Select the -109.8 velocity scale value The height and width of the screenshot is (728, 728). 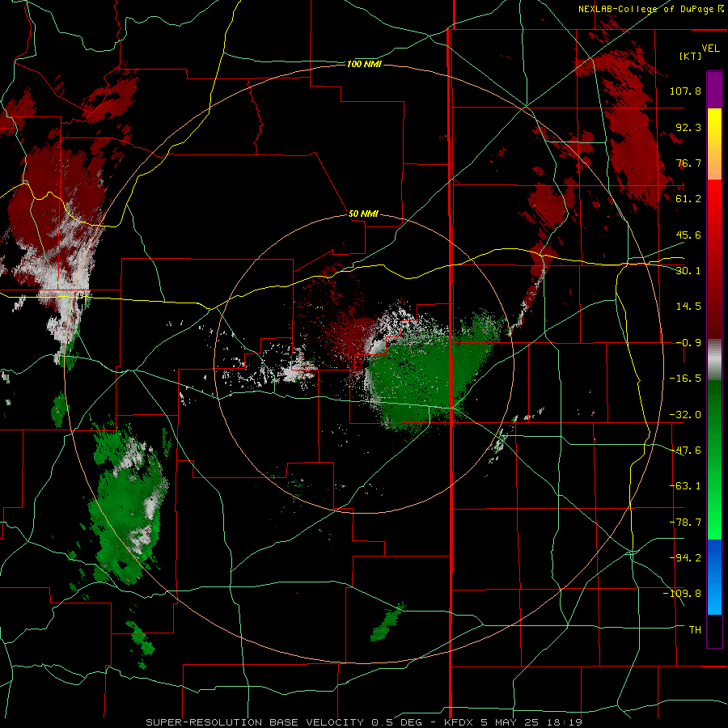[682, 594]
